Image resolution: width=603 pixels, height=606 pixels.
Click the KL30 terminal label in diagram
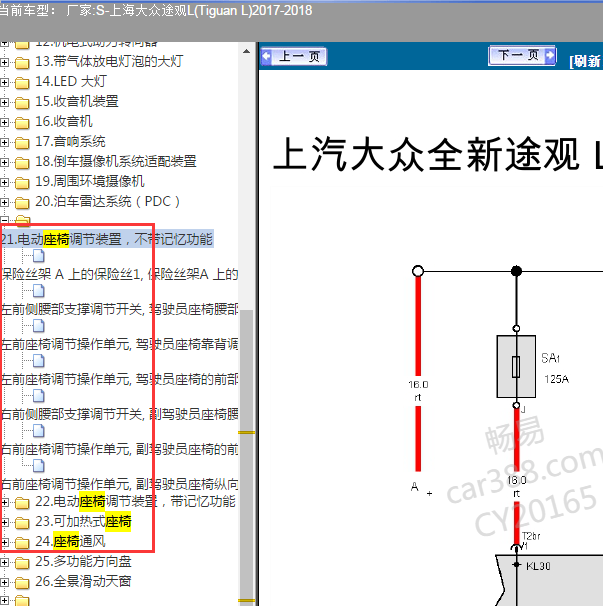click(538, 566)
